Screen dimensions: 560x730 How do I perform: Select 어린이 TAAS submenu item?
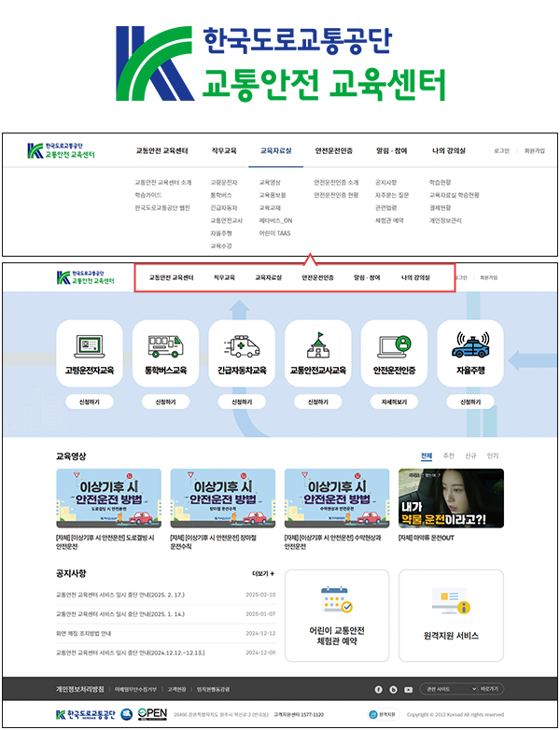point(274,233)
